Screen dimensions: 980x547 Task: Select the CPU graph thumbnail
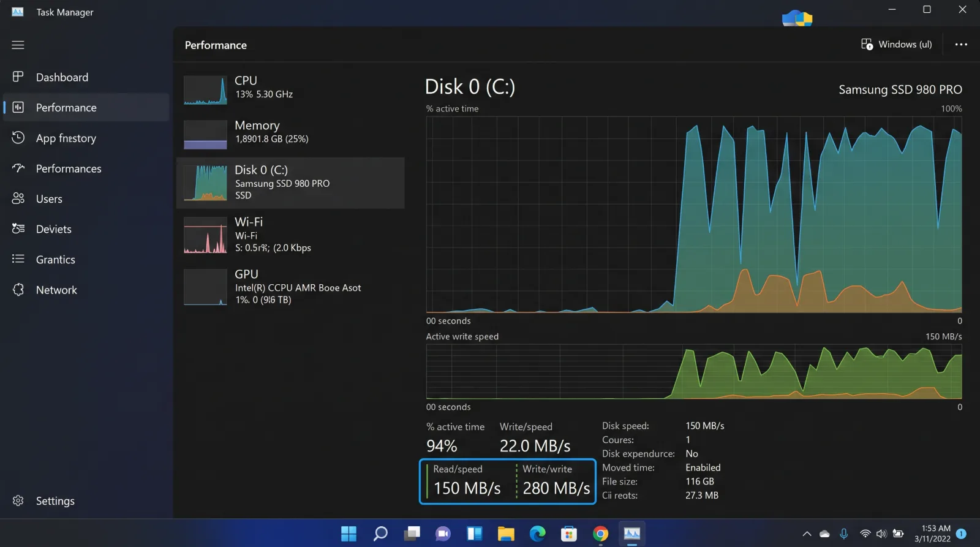tap(205, 90)
